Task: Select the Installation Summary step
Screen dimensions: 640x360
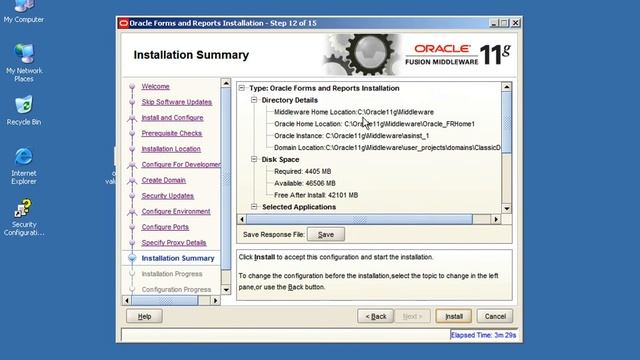Action: pos(178,258)
